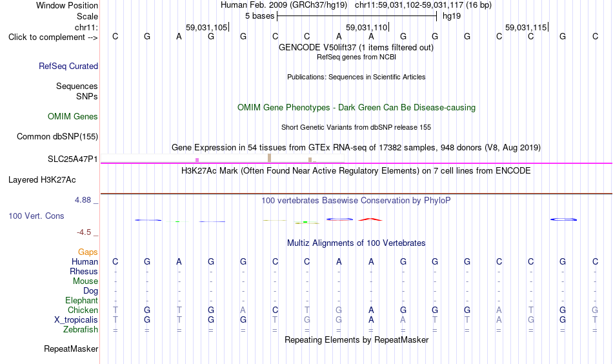Click the chr11:59,031,102-59,031,117 (16 bp) position text
The height and width of the screenshot is (364, 613).
pyautogui.click(x=423, y=5)
